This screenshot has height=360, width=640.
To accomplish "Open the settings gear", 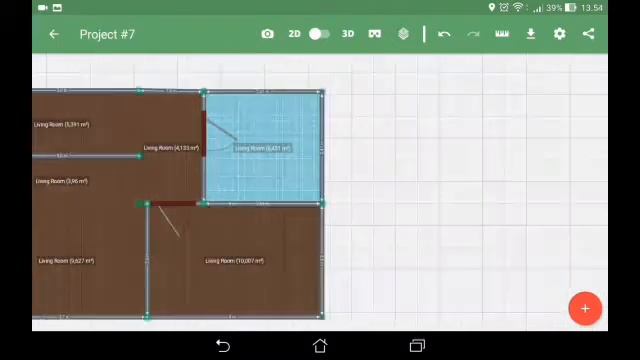I will pyautogui.click(x=560, y=34).
